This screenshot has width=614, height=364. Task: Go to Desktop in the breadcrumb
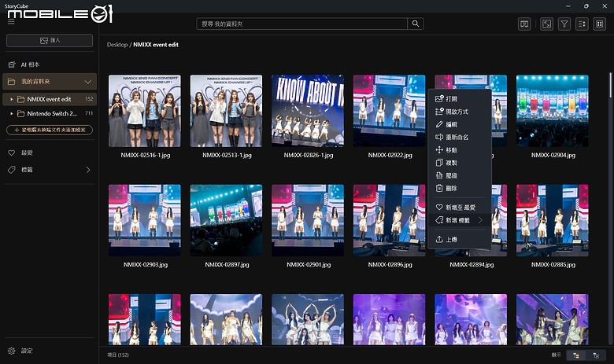click(x=117, y=45)
